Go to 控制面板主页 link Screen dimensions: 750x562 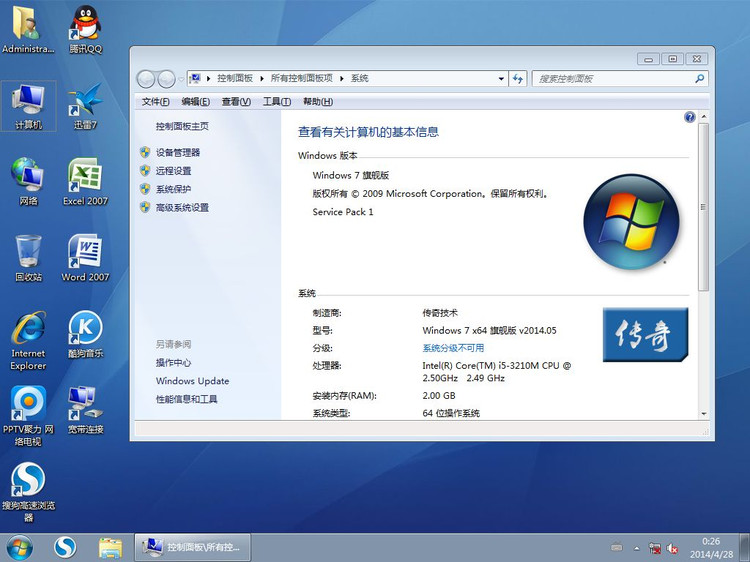click(182, 126)
